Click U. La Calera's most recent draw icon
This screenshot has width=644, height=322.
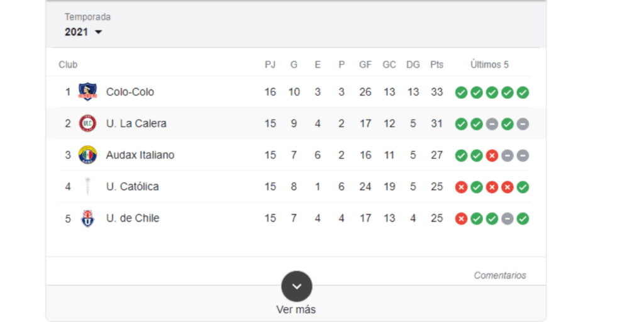point(523,124)
